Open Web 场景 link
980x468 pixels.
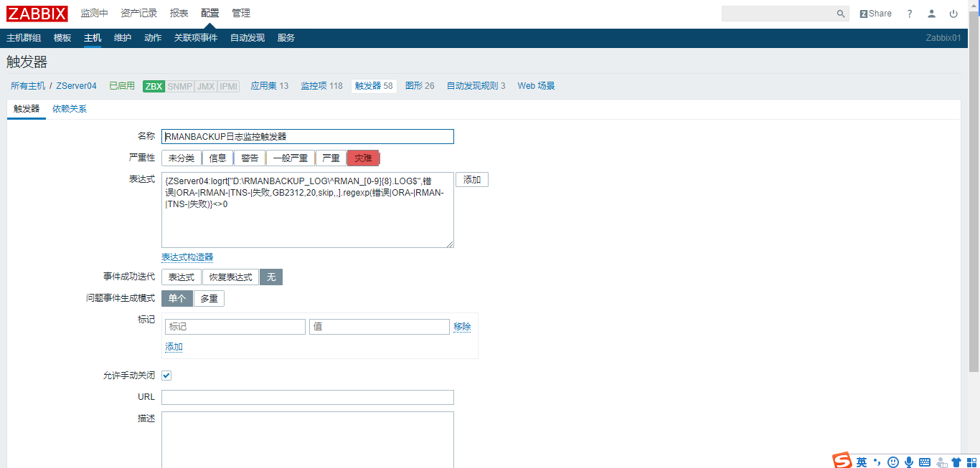(x=536, y=86)
